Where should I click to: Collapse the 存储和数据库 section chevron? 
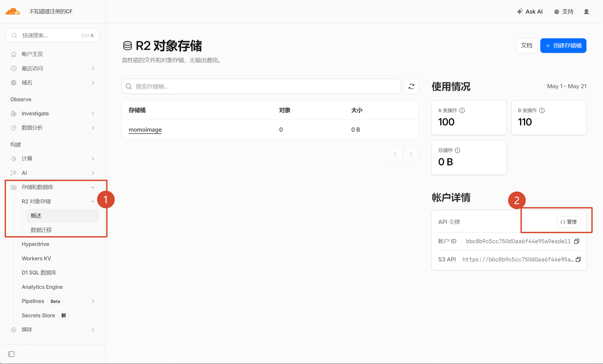coord(93,187)
